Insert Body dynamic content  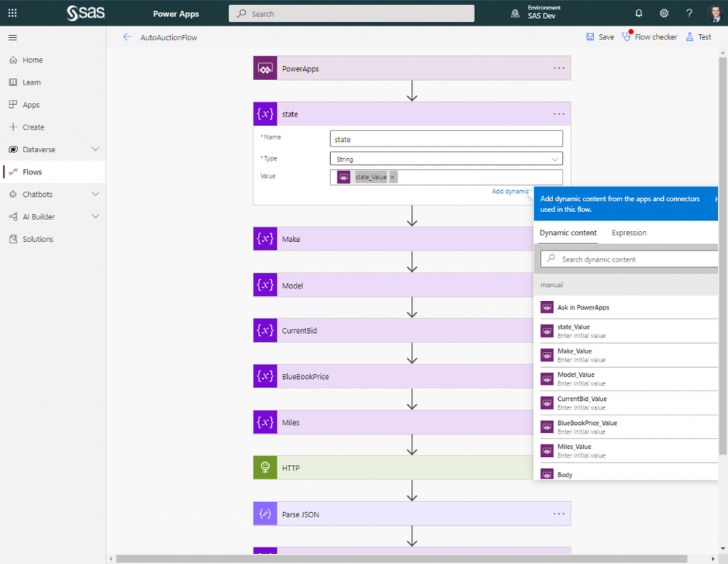click(x=629, y=474)
